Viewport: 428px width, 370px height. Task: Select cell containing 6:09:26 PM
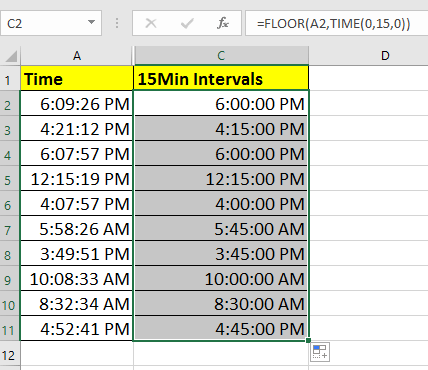click(77, 104)
